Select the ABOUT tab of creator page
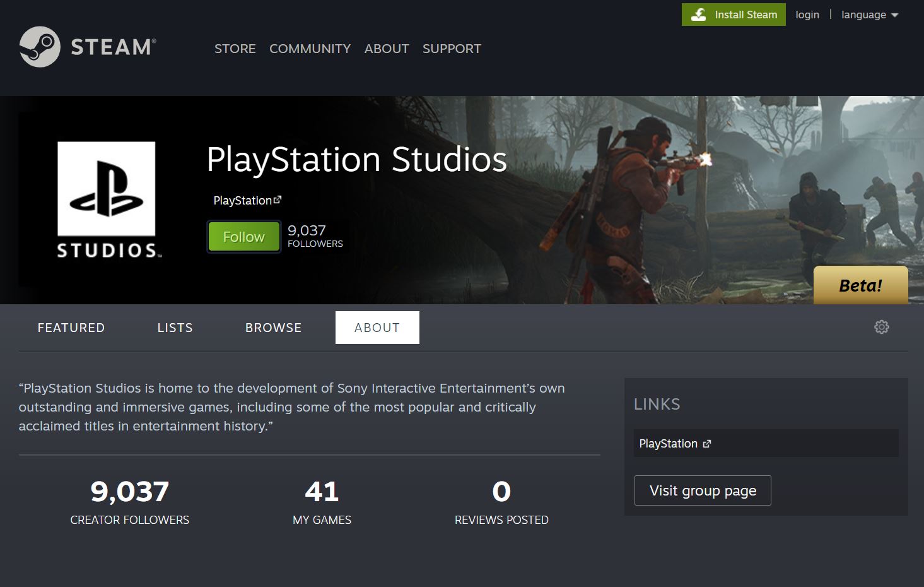This screenshot has height=587, width=924. point(377,328)
